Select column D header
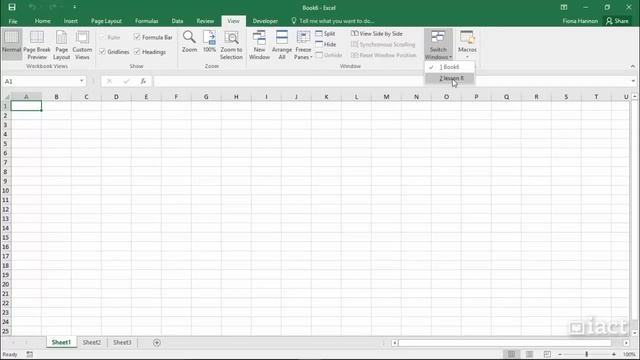This screenshot has height=360, width=640. (x=116, y=97)
